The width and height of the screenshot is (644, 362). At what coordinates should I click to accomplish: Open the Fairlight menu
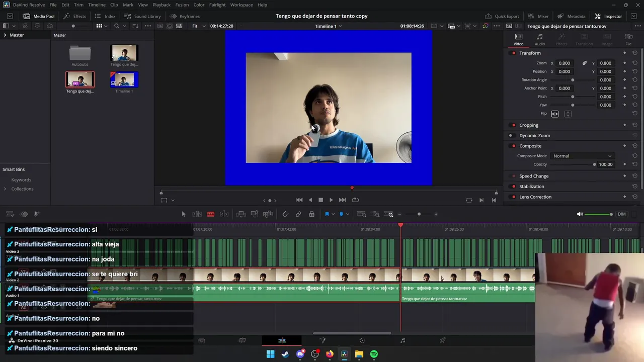pyautogui.click(x=217, y=5)
